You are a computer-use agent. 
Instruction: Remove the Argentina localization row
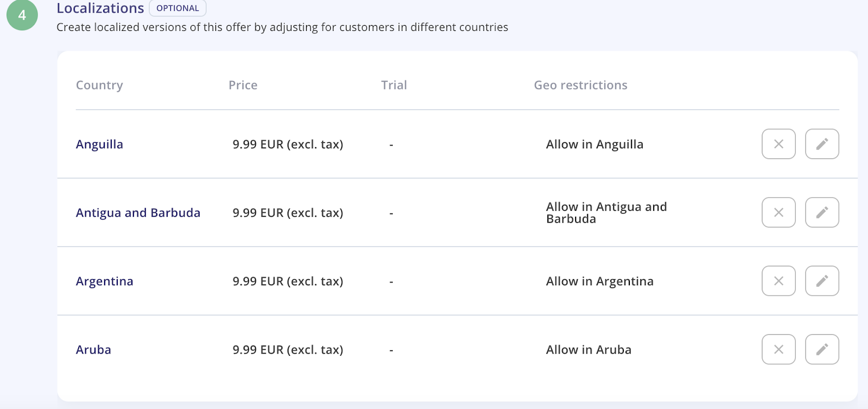click(778, 281)
